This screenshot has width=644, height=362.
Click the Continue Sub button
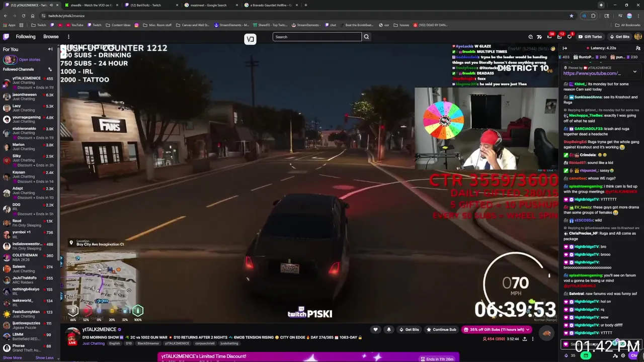pos(441,330)
